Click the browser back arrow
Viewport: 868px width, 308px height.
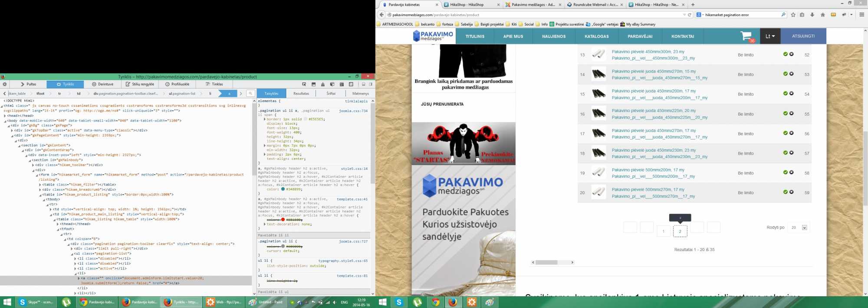point(381,15)
